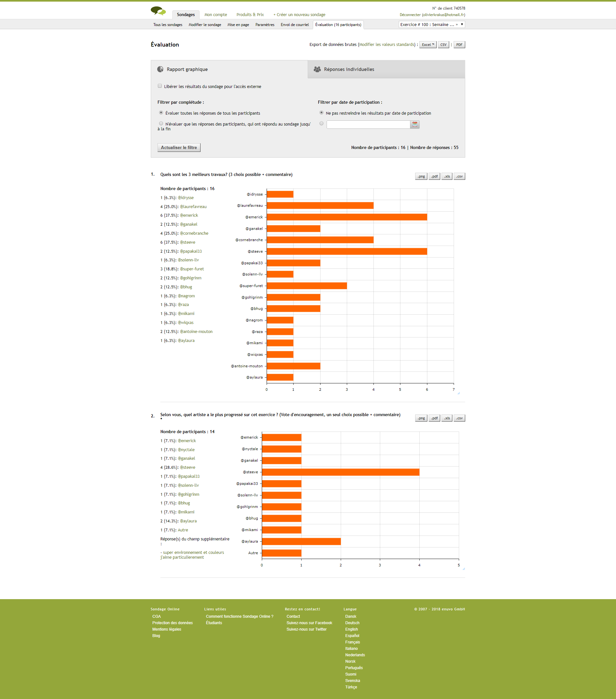Viewport: 616px width, 699px height.
Task: Select Ne pas restreindre par date radio
Action: pyautogui.click(x=321, y=112)
